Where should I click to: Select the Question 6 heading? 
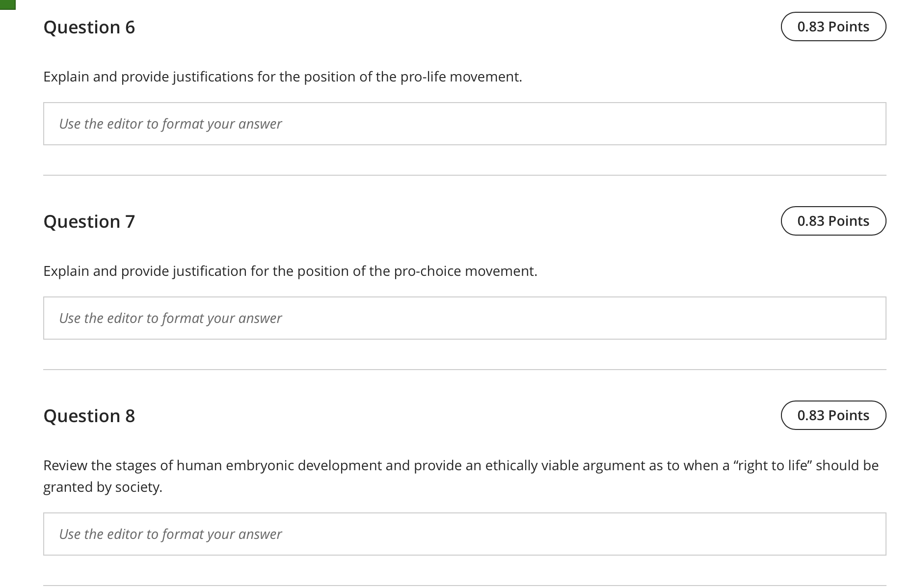coord(89,27)
